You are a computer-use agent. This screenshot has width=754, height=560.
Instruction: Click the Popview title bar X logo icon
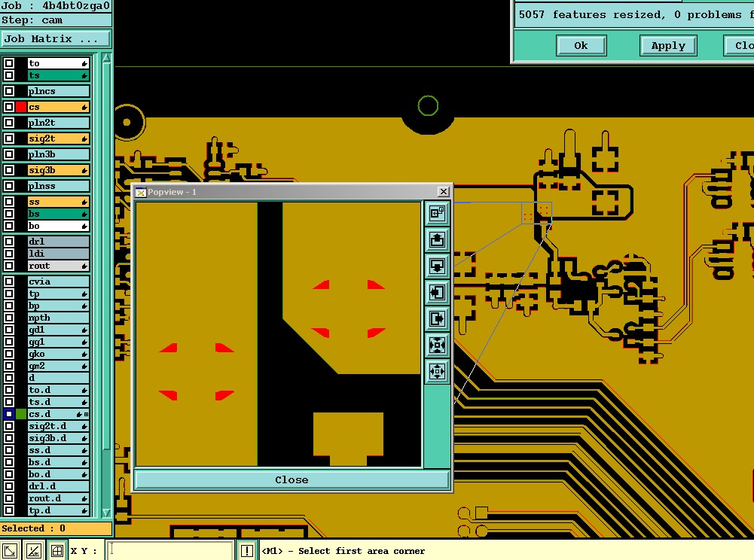140,192
